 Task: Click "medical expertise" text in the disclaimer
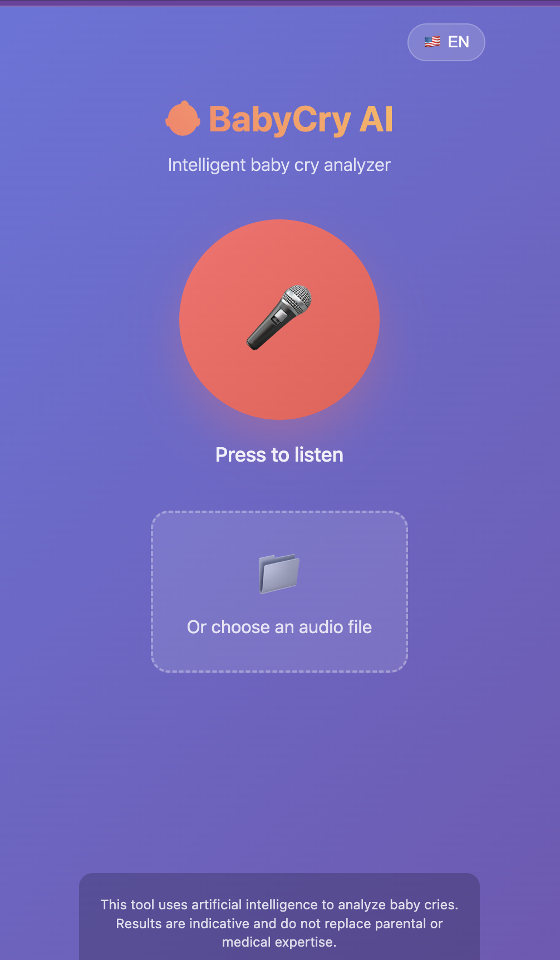[279, 942]
